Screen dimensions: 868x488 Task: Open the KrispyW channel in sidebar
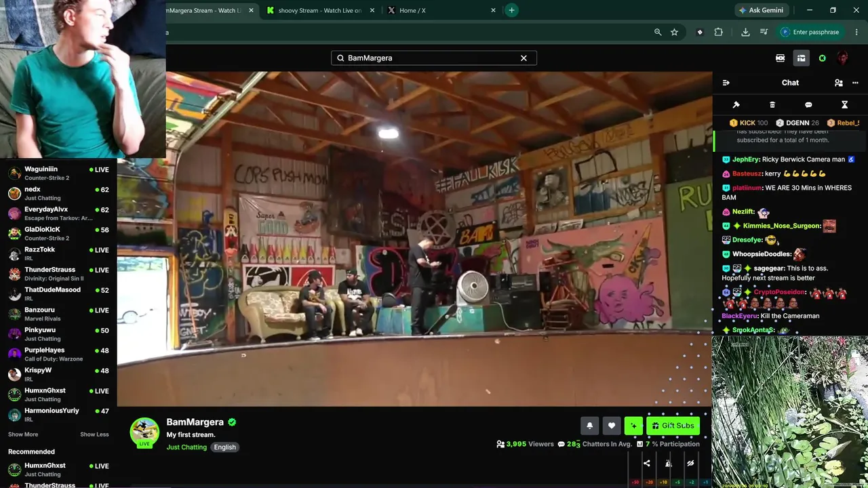point(58,374)
